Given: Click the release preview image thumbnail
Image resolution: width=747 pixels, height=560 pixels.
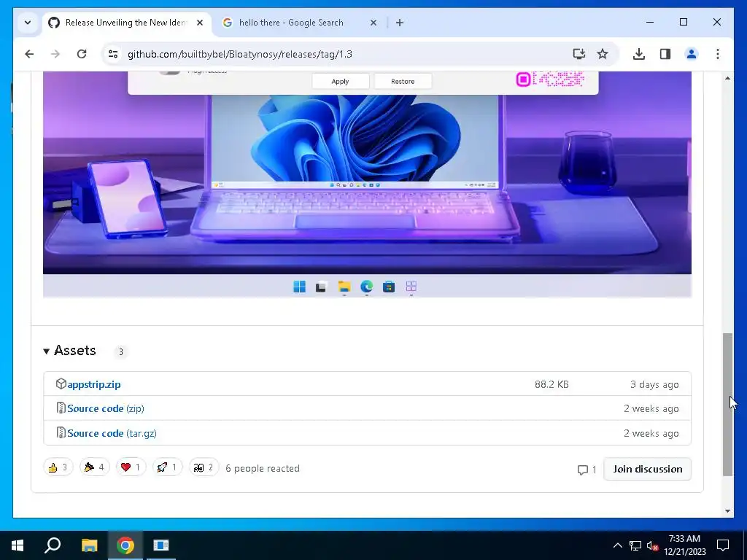Looking at the screenshot, I should (x=367, y=184).
